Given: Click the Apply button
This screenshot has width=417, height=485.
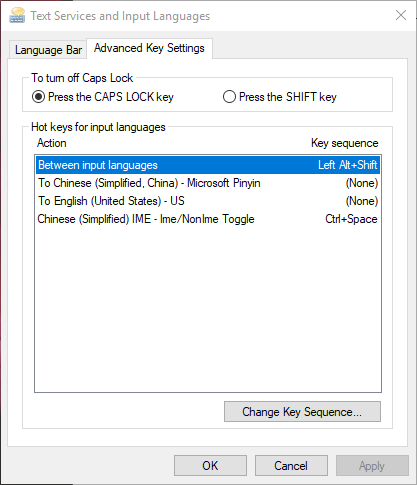Looking at the screenshot, I should point(372,466).
